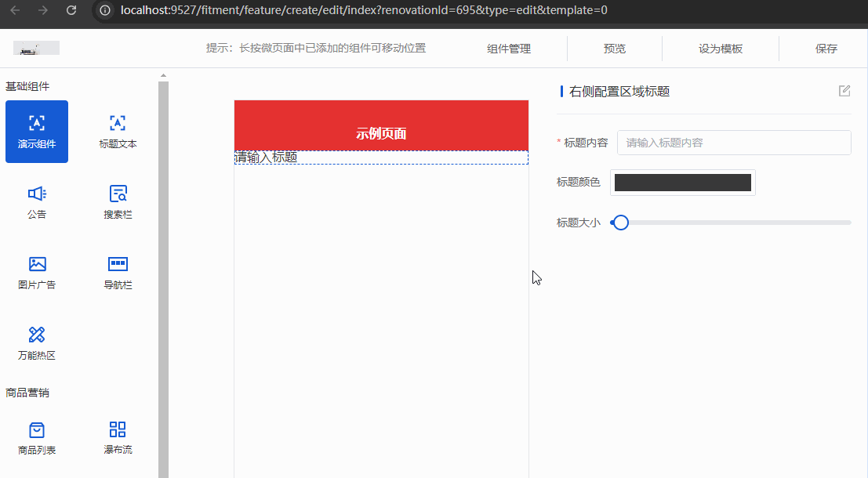Click the 标题大小 slider handle
This screenshot has height=478, width=868.
[620, 223]
